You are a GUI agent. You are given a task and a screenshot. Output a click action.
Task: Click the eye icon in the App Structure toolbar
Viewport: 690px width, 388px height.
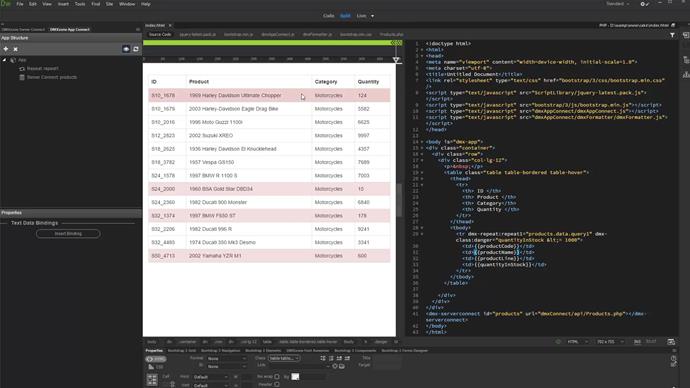[126, 49]
